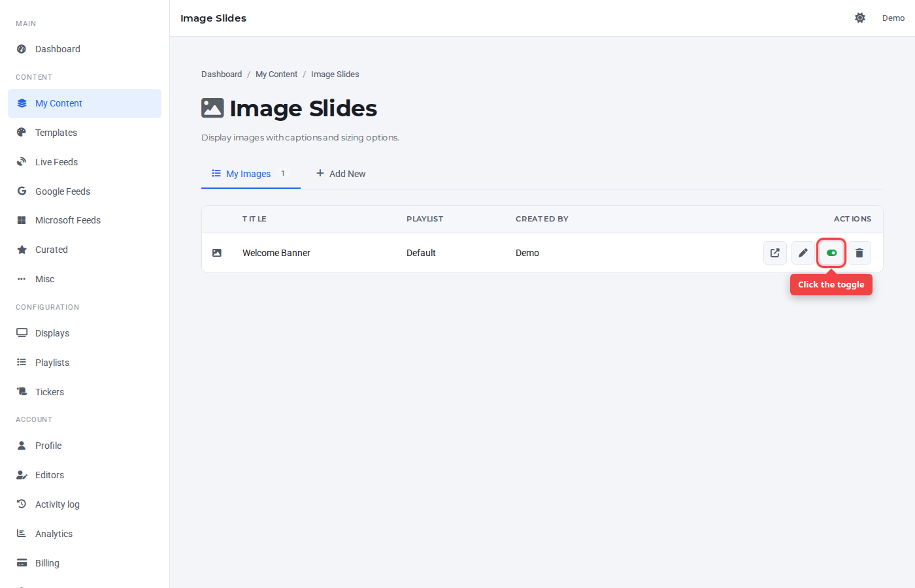Open the Templates page
Viewport: 915px width, 588px height.
[x=84, y=133]
